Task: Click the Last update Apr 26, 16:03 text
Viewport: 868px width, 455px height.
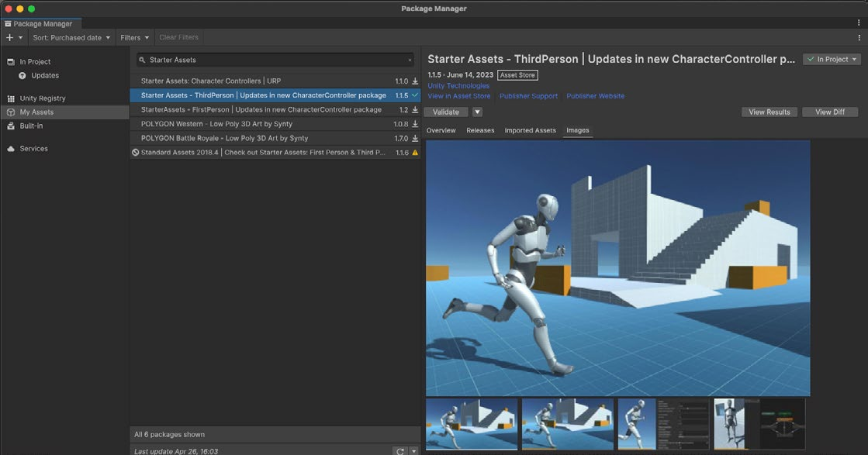Action: click(x=176, y=451)
